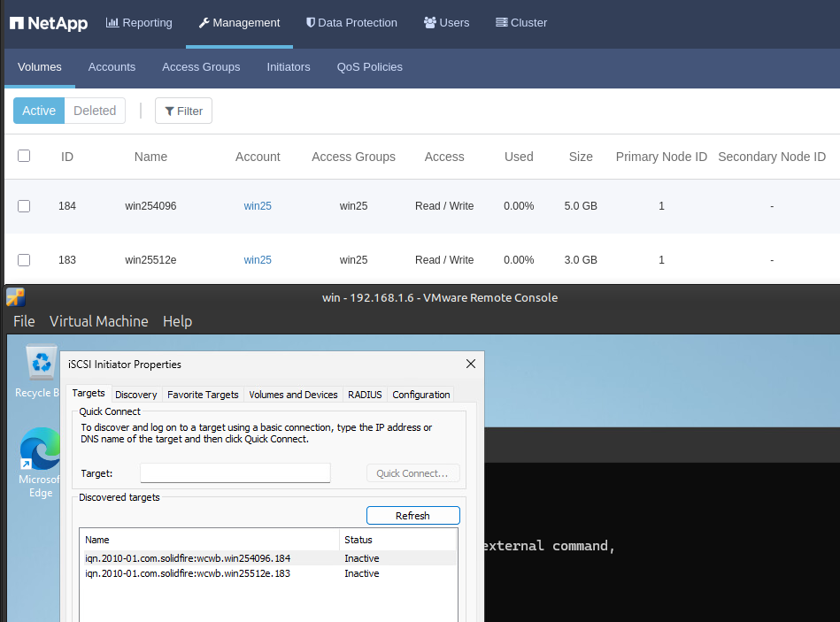
Task: Select the Microsoft Edge desktop shortcut
Action: pyautogui.click(x=40, y=463)
